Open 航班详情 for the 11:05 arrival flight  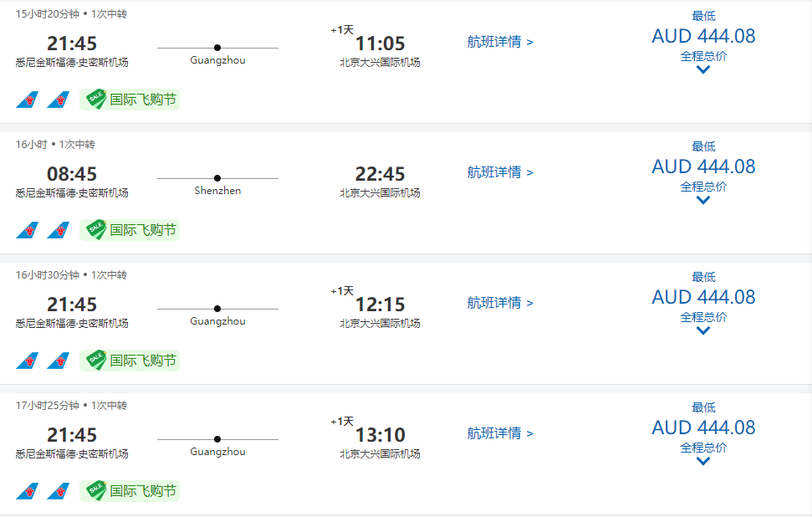pyautogui.click(x=500, y=42)
